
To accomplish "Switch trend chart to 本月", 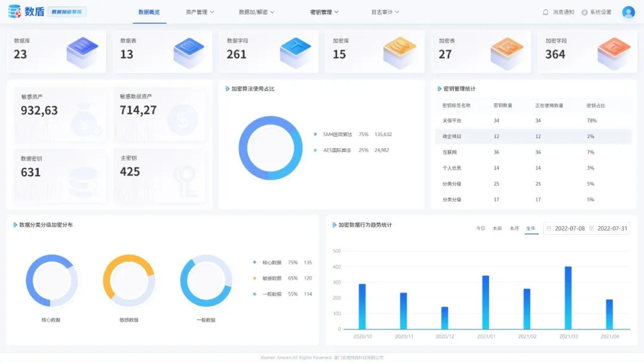I will click(514, 229).
